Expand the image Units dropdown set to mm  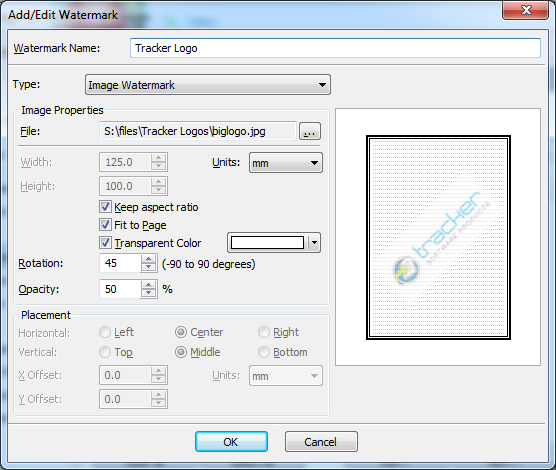[286, 163]
